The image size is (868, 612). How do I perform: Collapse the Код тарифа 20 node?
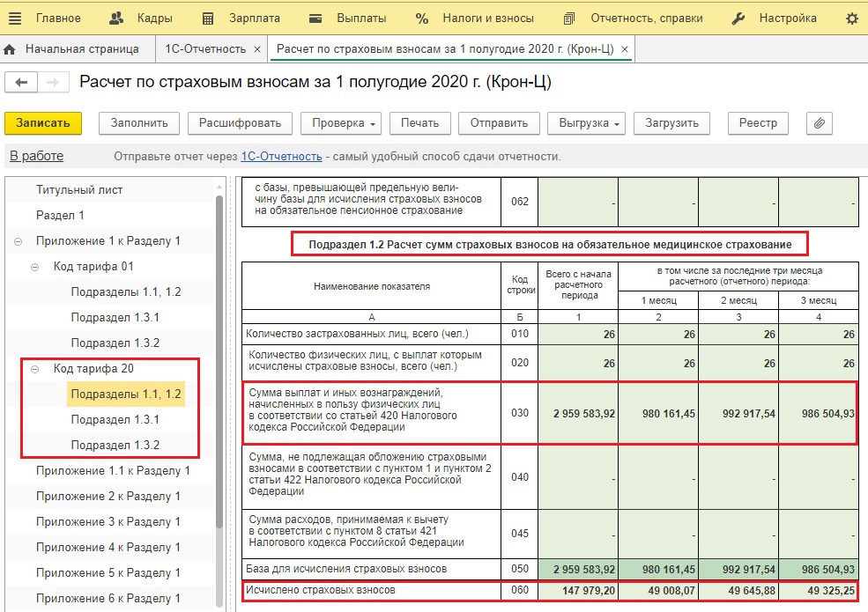35,369
